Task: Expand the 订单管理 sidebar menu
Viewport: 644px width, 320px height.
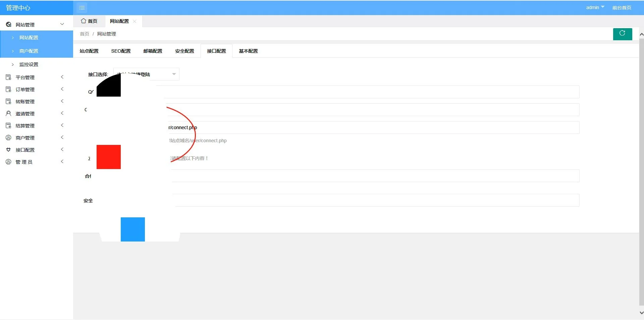Action: 62,89
